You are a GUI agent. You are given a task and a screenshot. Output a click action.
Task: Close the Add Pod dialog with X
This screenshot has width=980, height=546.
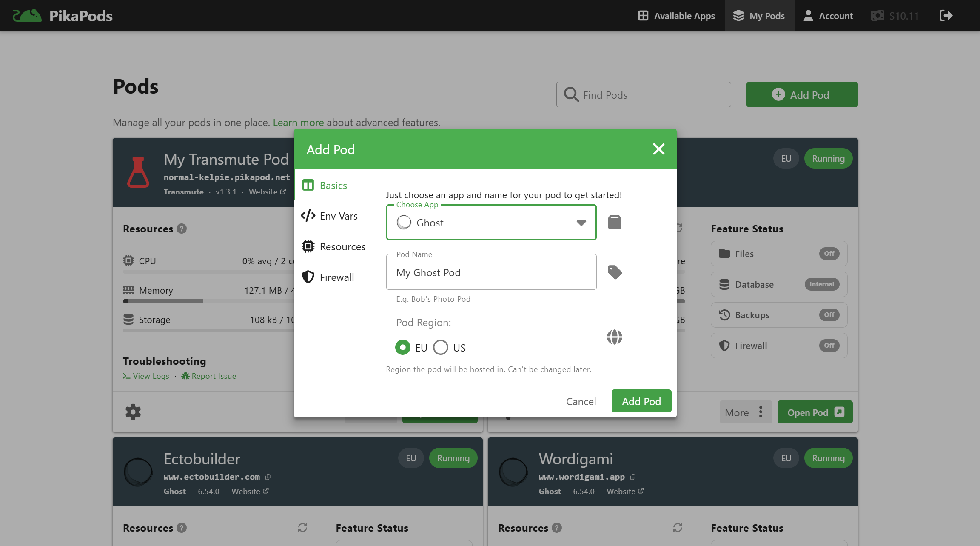pyautogui.click(x=658, y=149)
